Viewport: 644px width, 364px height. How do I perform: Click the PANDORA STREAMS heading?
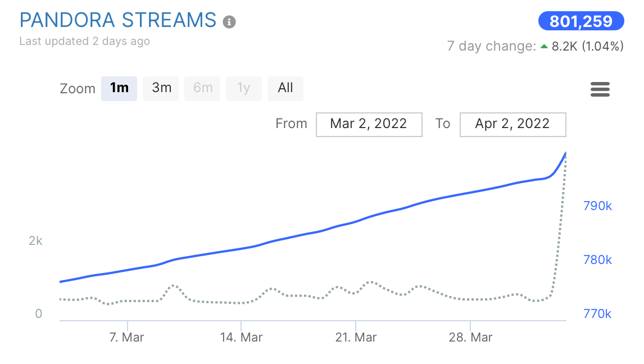tap(118, 20)
